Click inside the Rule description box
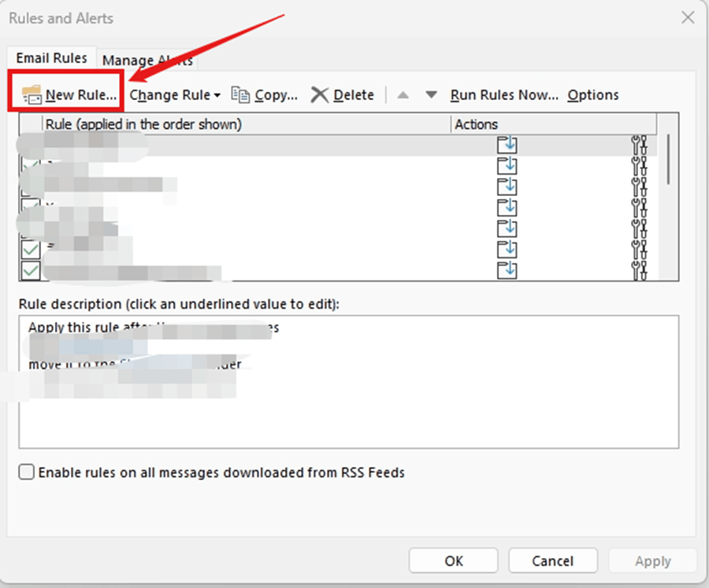Screen dimensions: 709x588 (349, 382)
